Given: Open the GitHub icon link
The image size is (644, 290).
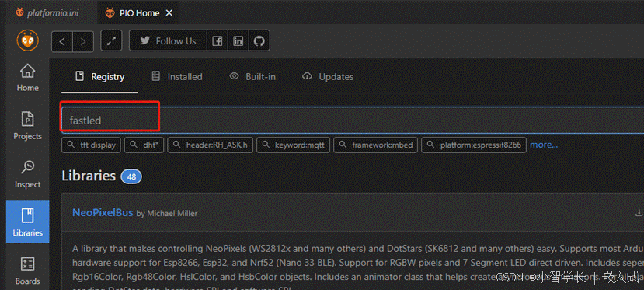Looking at the screenshot, I should [x=259, y=40].
